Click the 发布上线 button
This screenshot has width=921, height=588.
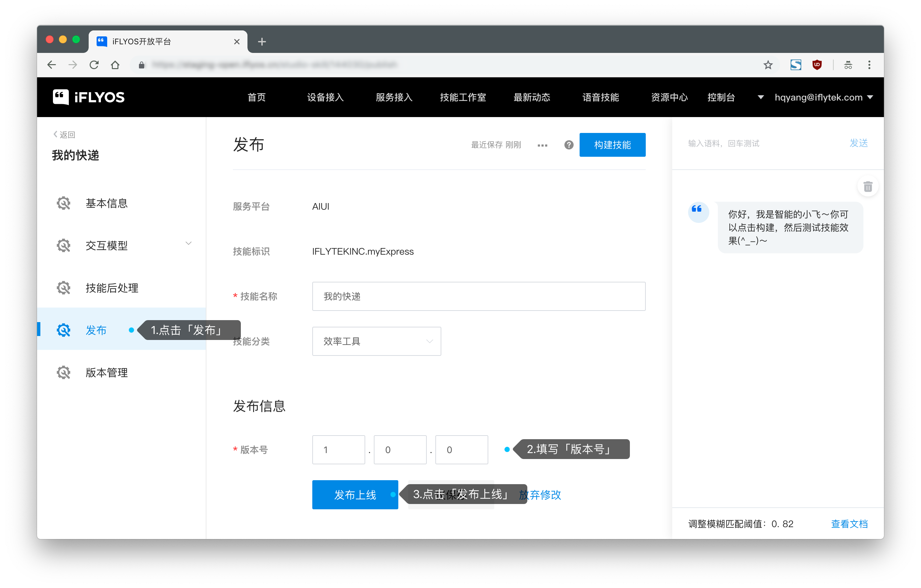[355, 495]
